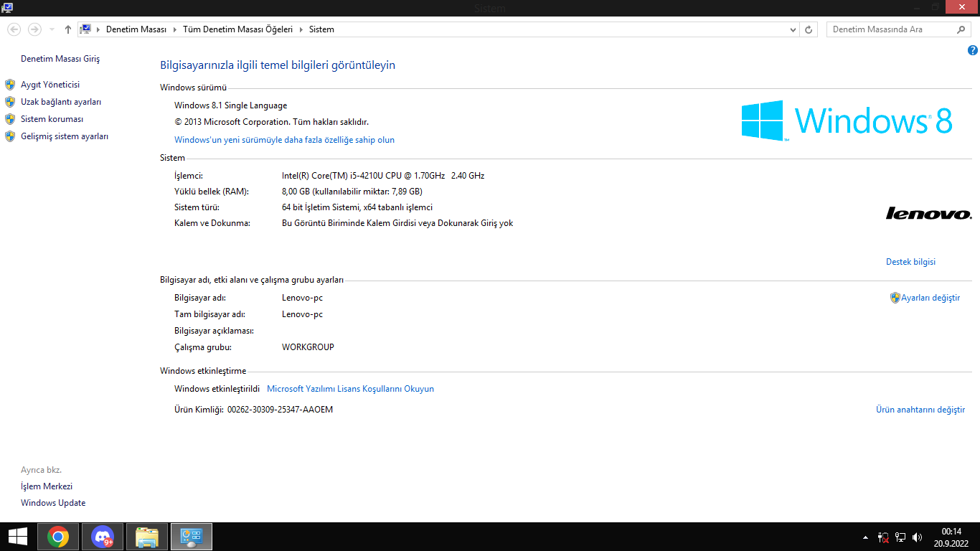This screenshot has height=551, width=980.
Task: Open İşlem Merkezi
Action: click(x=47, y=486)
